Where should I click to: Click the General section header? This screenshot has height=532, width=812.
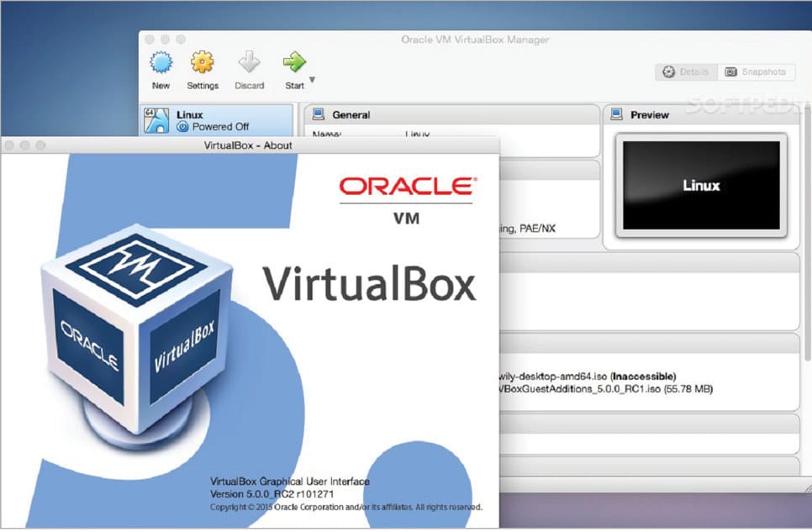coord(451,114)
